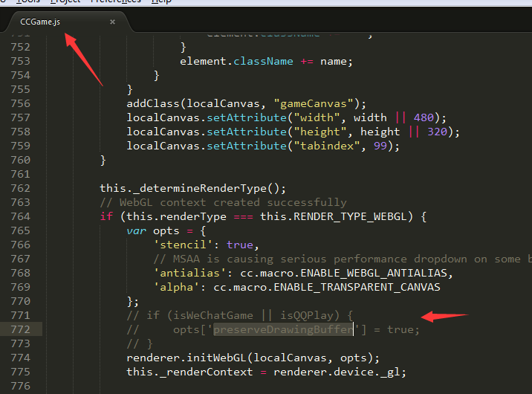Switch to the CCGame.js tab
532x394 pixels.
pyautogui.click(x=40, y=22)
